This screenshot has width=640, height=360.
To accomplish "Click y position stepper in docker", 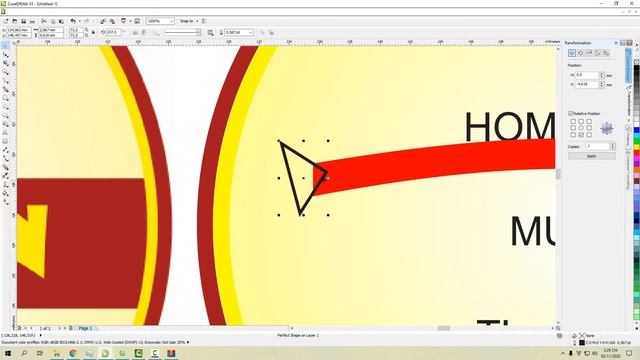I will pos(602,84).
